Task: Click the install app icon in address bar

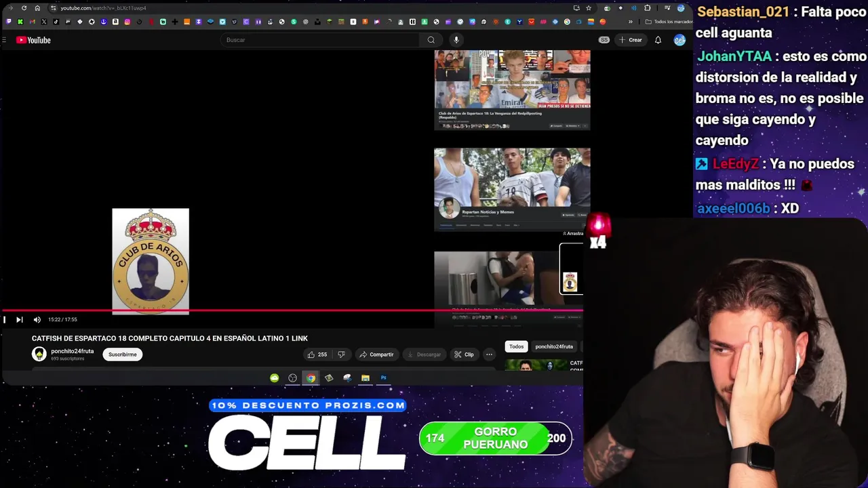Action: [576, 8]
